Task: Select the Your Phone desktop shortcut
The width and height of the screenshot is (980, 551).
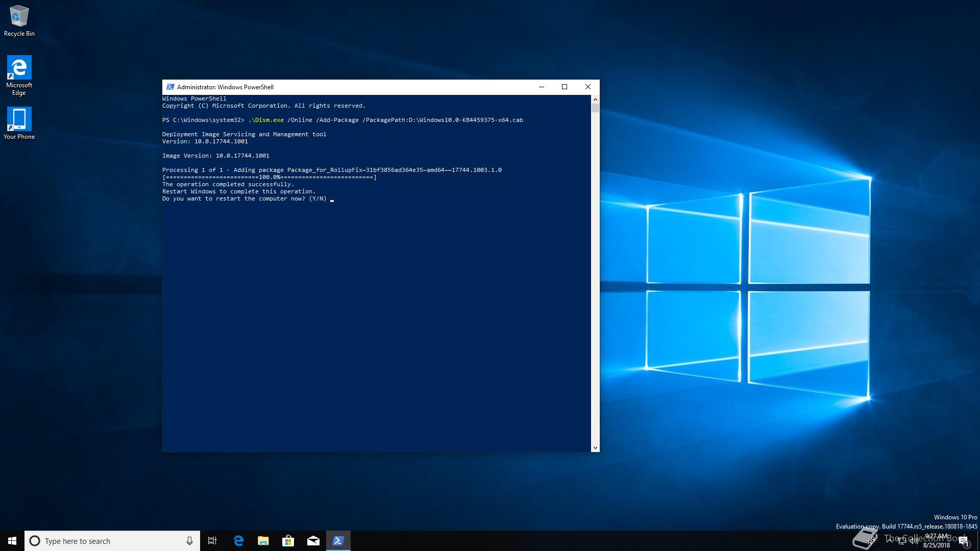Action: tap(19, 123)
